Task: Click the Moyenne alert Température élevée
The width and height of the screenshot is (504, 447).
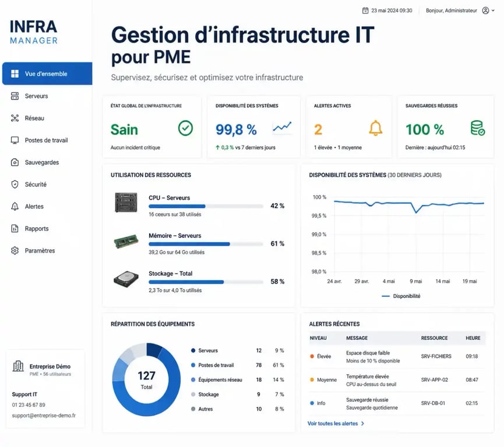Action: (x=397, y=380)
